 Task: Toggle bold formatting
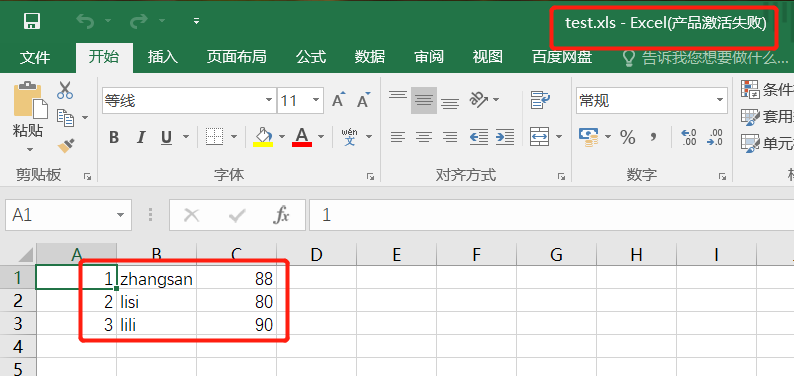[114, 137]
